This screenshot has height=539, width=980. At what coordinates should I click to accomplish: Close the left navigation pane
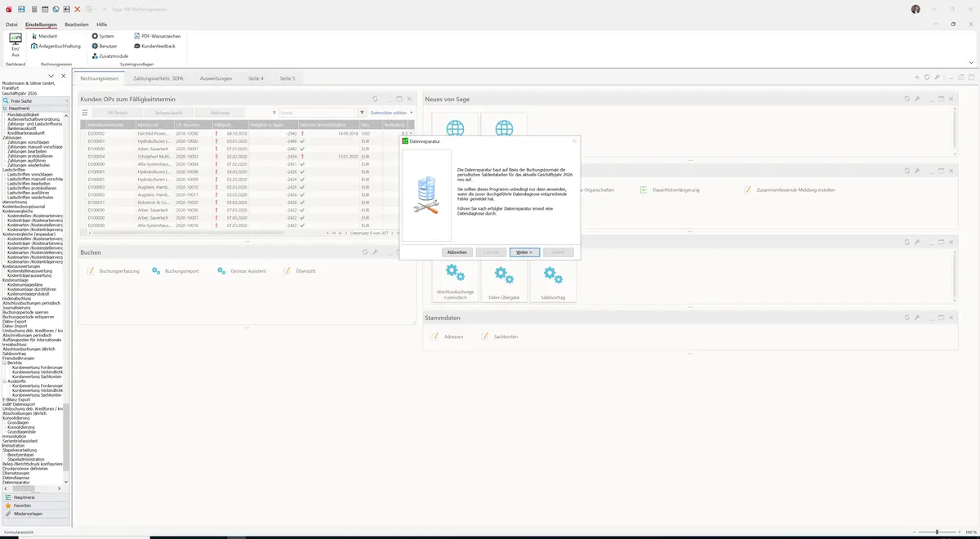click(x=64, y=76)
